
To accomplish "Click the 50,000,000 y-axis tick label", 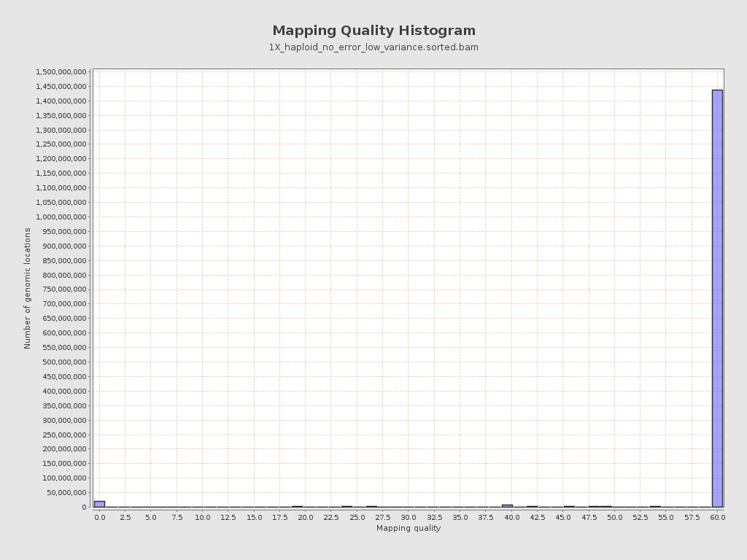I will pyautogui.click(x=66, y=492).
